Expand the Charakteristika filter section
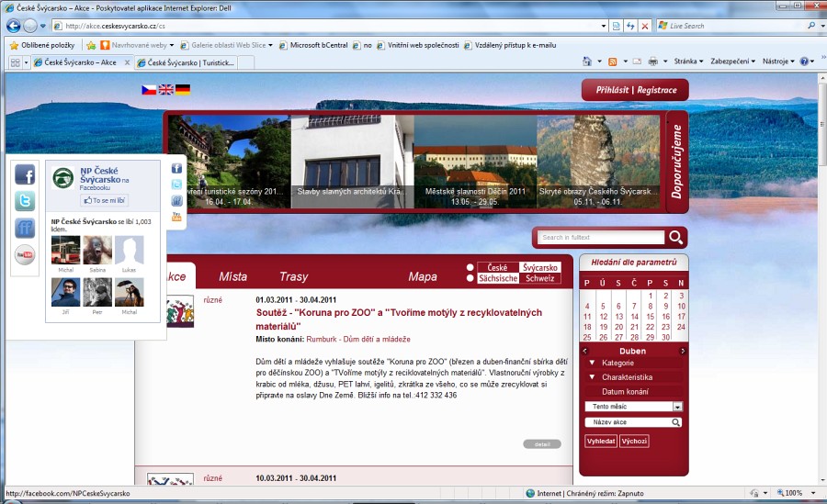 (x=593, y=377)
